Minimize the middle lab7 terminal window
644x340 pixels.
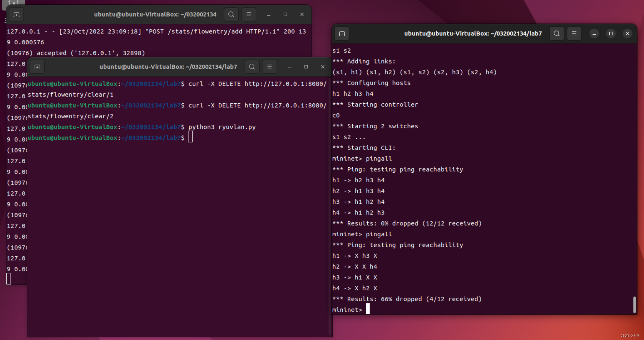(x=289, y=67)
